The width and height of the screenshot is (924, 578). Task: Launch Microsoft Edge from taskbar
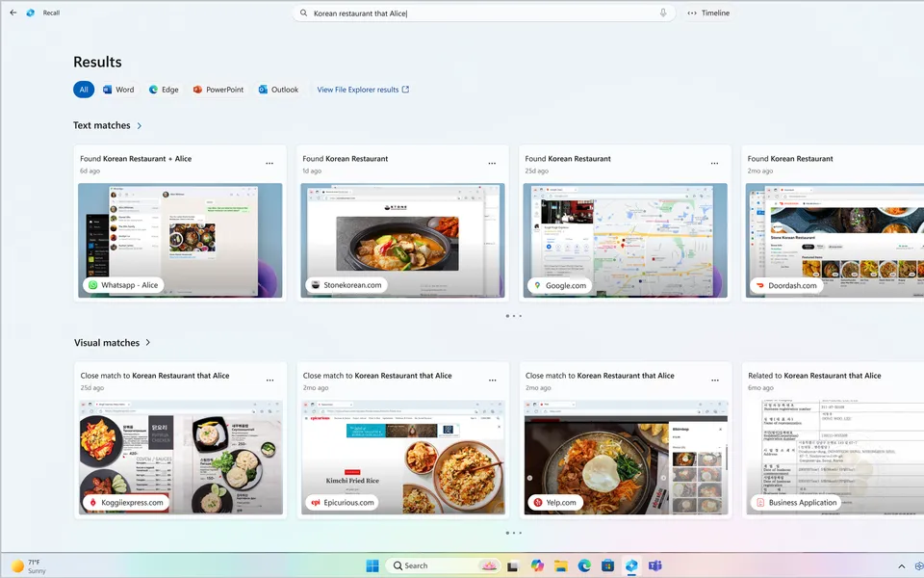pyautogui.click(x=584, y=565)
